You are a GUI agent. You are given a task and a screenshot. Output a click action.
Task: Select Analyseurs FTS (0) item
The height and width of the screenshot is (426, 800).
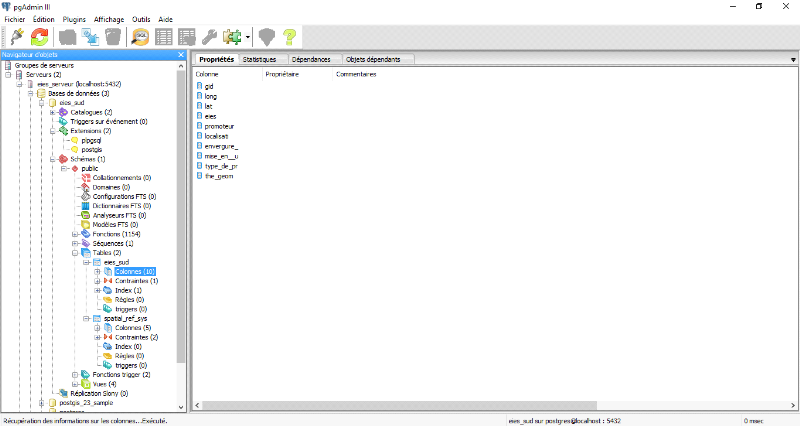(x=119, y=215)
